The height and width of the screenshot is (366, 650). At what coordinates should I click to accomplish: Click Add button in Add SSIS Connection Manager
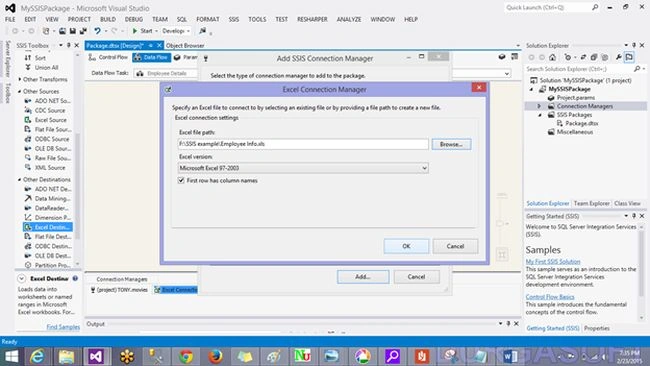click(x=363, y=276)
